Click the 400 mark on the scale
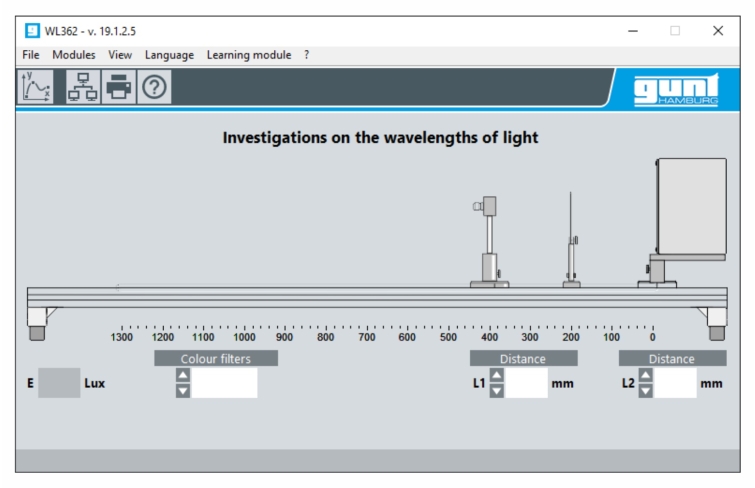755x488 pixels. pyautogui.click(x=489, y=337)
